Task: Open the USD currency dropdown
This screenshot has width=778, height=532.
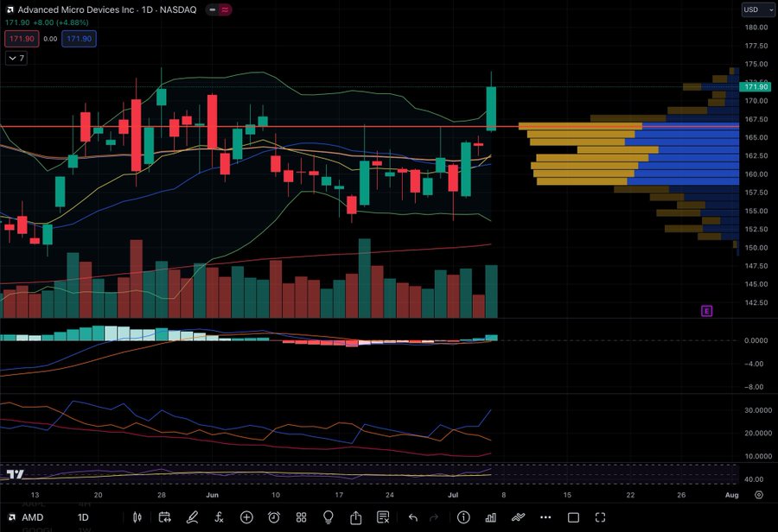Action: (x=756, y=9)
